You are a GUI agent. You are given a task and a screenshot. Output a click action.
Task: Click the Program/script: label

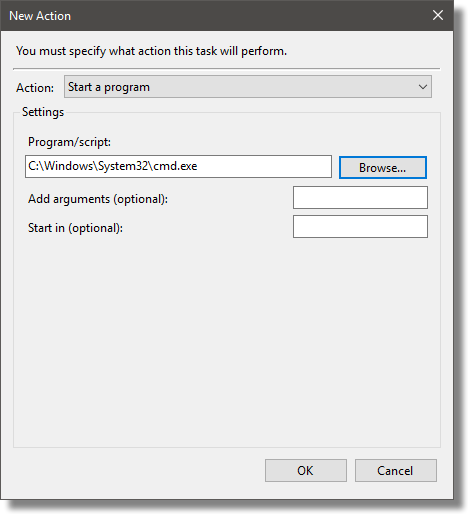tap(69, 142)
